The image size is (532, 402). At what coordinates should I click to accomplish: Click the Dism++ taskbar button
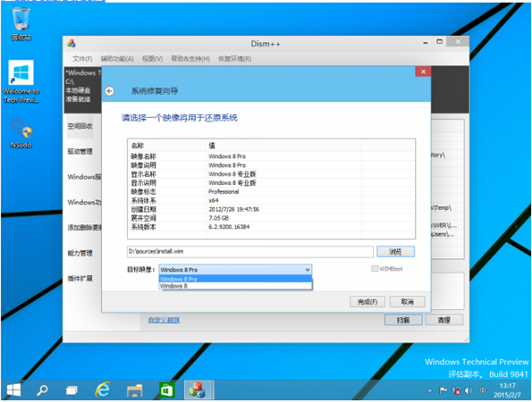pos(199,389)
